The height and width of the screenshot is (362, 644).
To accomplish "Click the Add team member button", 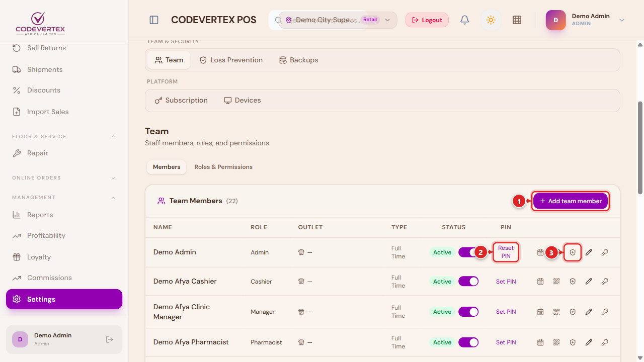I will pyautogui.click(x=571, y=201).
